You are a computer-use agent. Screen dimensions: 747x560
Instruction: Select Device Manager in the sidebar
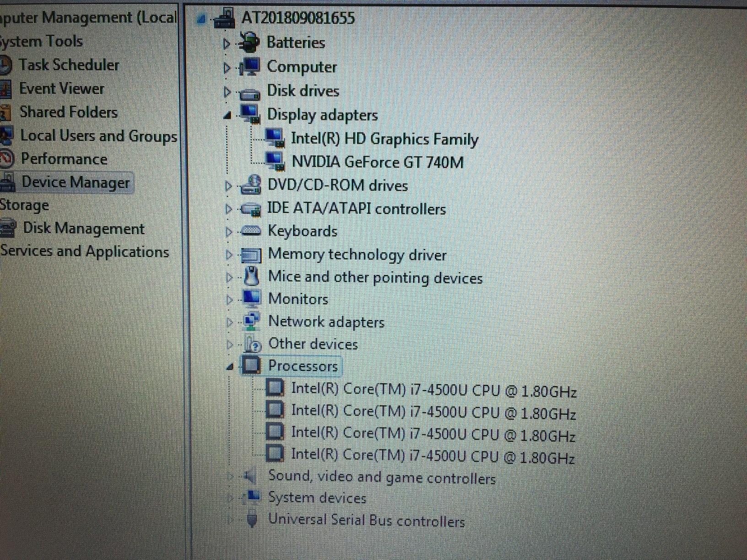(76, 182)
